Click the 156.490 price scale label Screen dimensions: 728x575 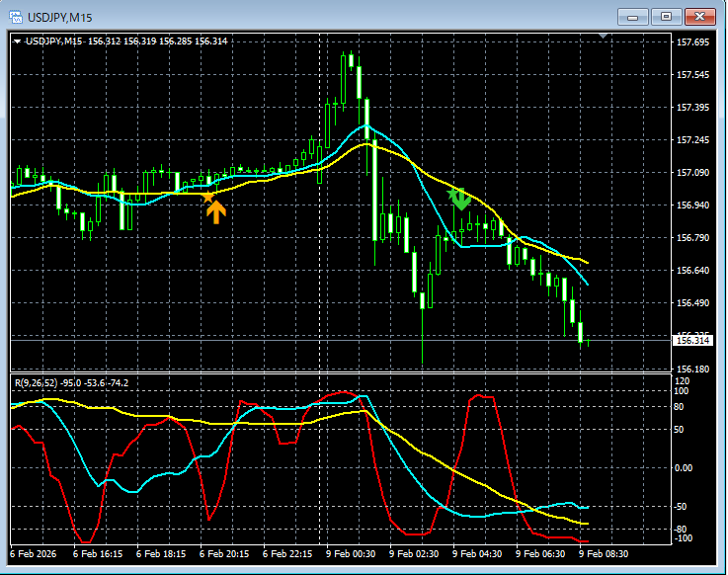point(692,303)
